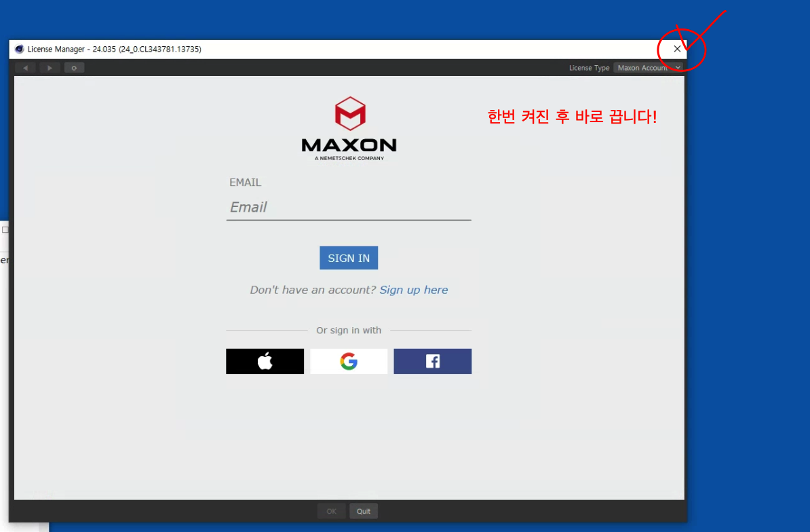Click the Cinema 4D title bar icon
Image resolution: width=810 pixels, height=532 pixels.
coord(20,49)
